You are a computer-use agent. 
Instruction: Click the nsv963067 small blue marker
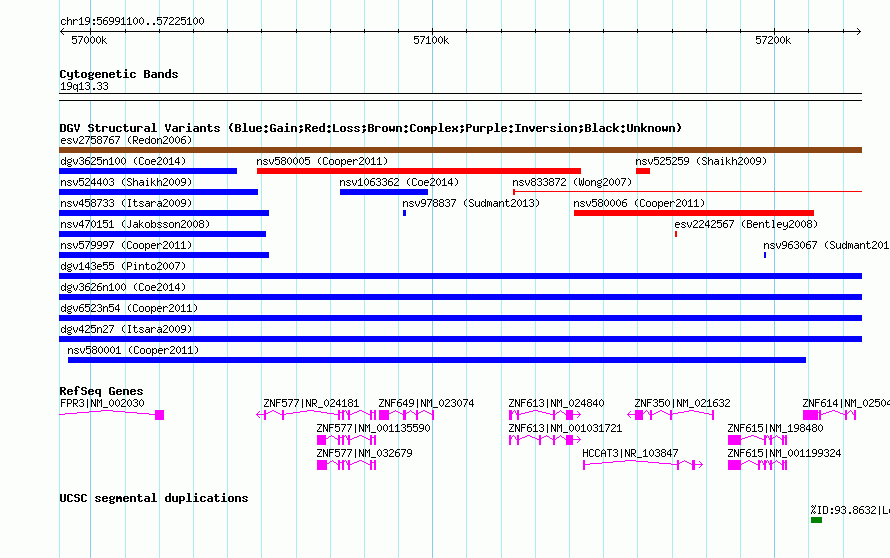(765, 255)
